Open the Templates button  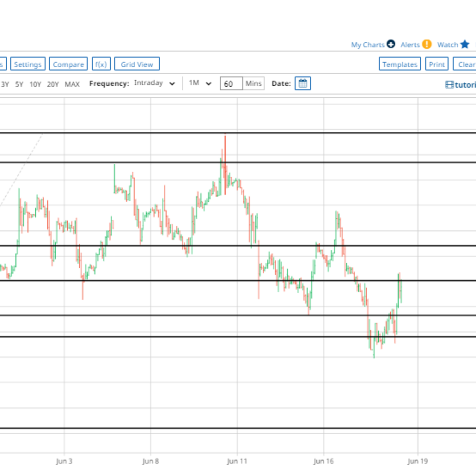(400, 64)
